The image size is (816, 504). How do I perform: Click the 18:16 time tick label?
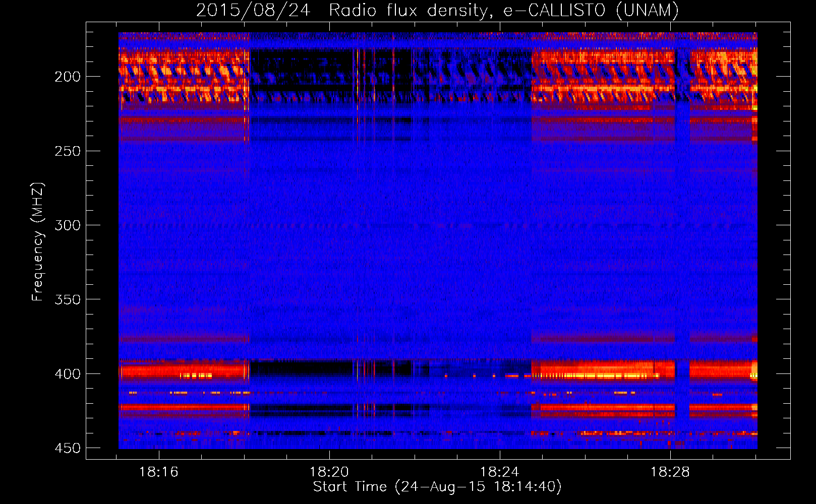[159, 472]
